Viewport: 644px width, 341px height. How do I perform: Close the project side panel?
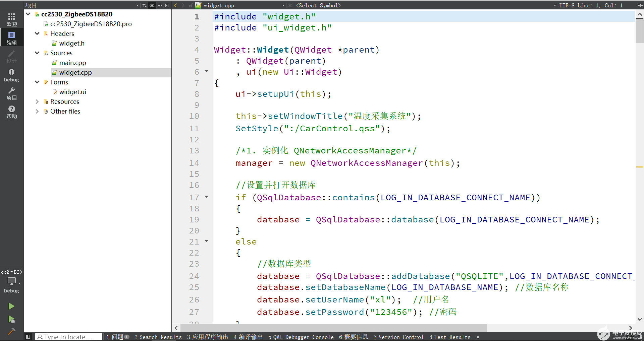point(167,5)
